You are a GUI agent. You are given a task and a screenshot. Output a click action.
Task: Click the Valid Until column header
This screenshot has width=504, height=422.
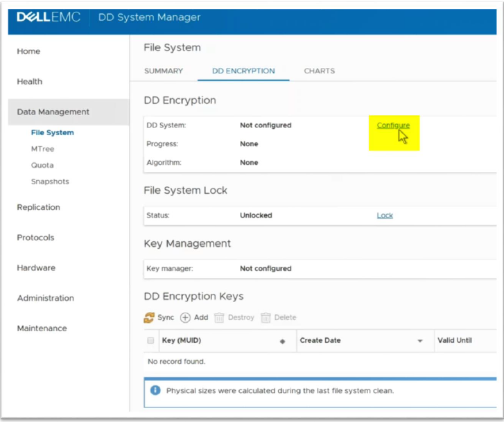click(x=455, y=340)
